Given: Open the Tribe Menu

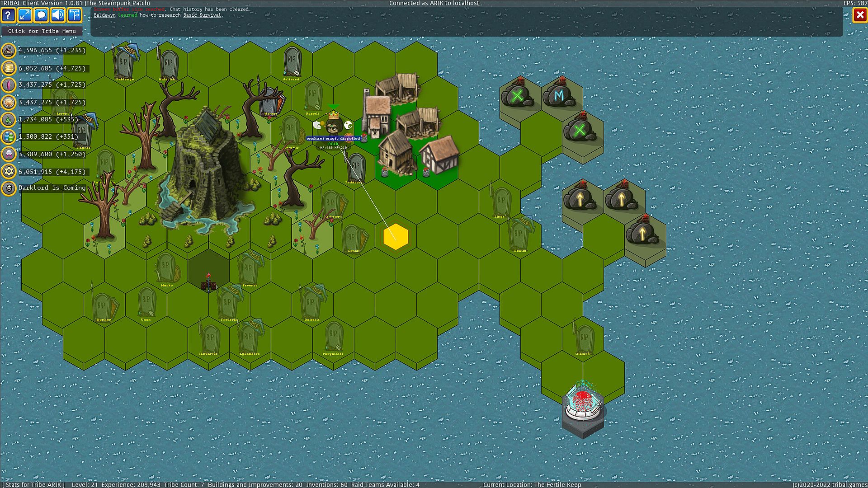Looking at the screenshot, I should [42, 31].
